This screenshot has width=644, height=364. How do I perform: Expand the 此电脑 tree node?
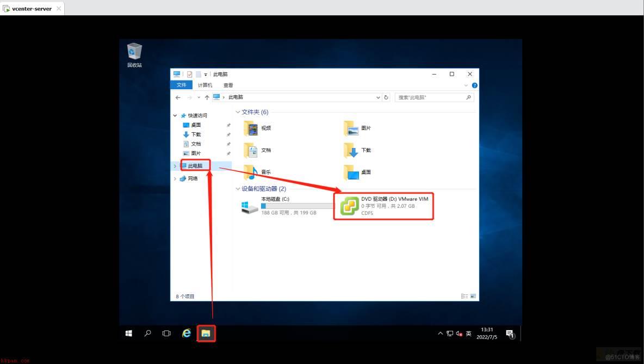pos(175,166)
